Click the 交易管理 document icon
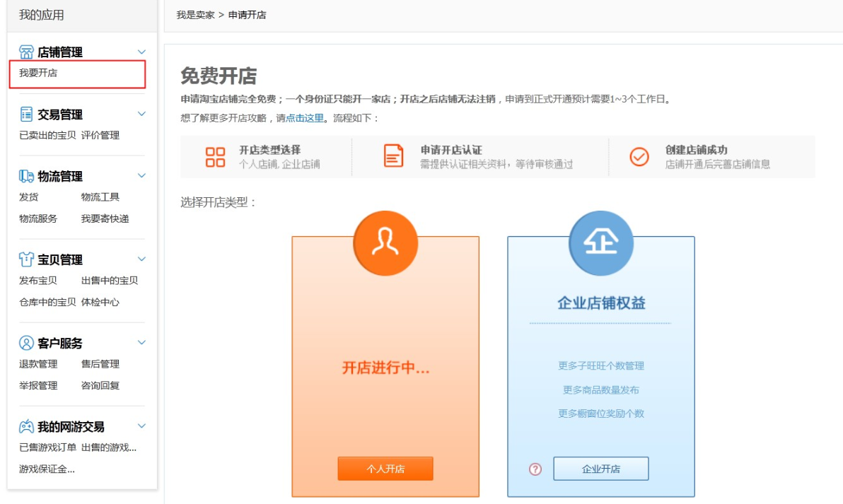The width and height of the screenshot is (843, 504). (26, 114)
